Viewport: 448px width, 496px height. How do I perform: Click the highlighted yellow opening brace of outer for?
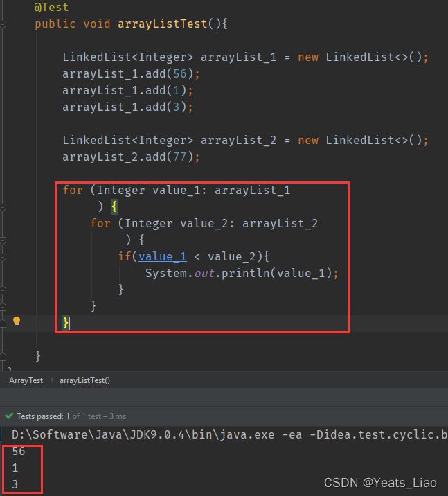[x=114, y=206]
